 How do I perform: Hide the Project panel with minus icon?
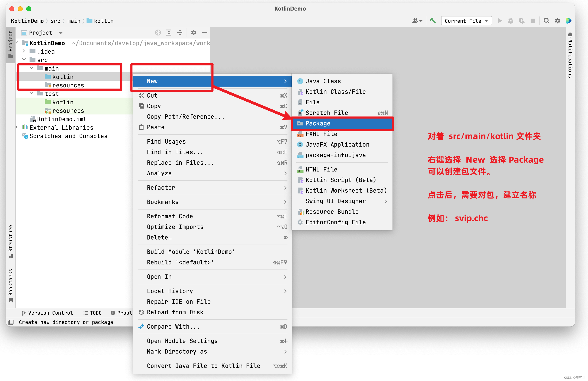click(205, 32)
